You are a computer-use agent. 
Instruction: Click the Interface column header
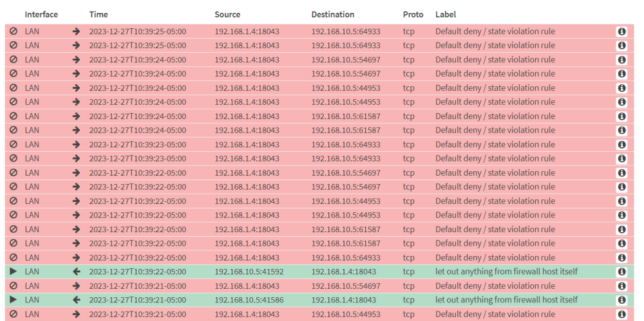click(x=41, y=14)
